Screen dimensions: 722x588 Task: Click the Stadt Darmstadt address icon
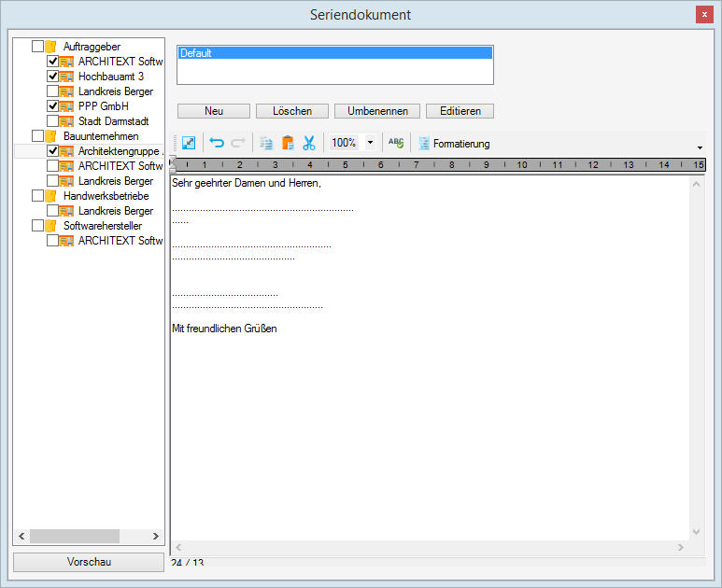pyautogui.click(x=66, y=121)
